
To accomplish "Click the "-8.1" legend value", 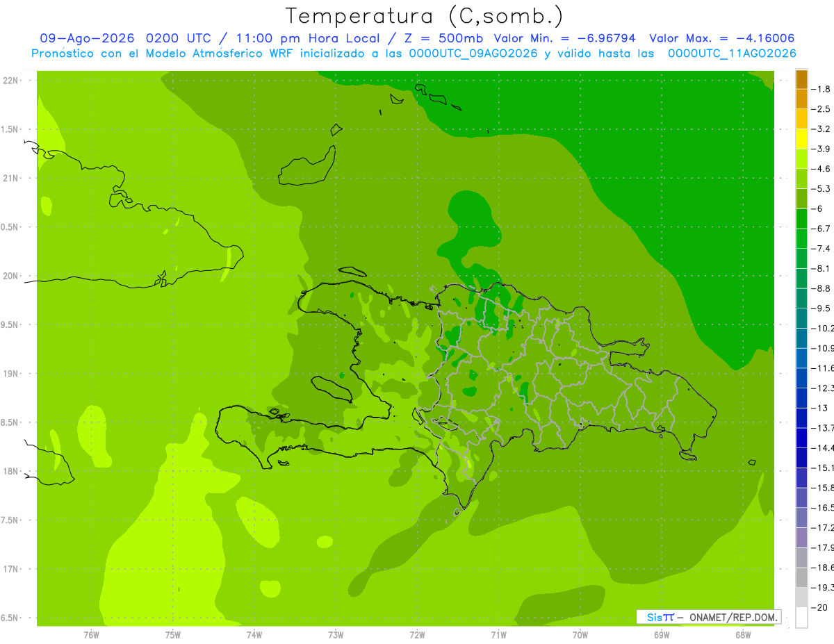I will click(x=821, y=268).
